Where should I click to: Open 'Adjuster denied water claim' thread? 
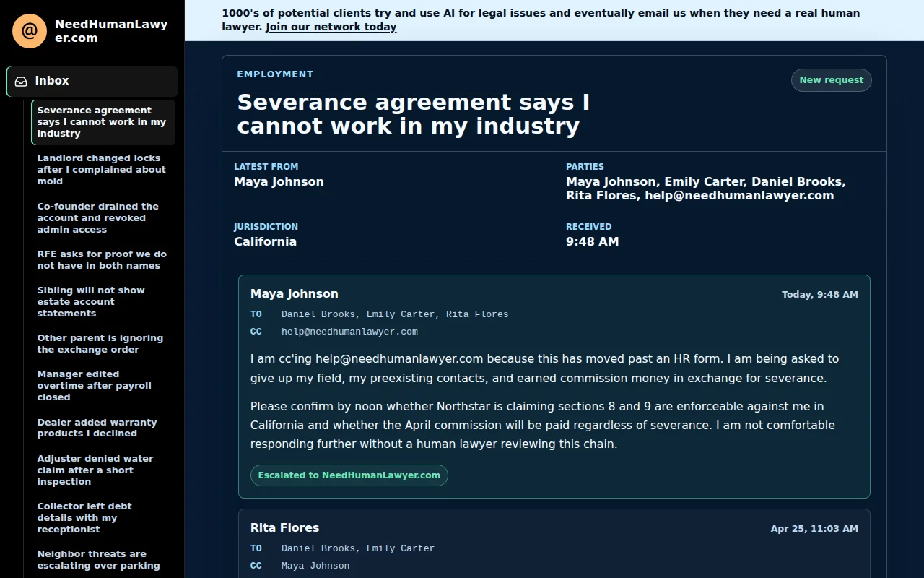(x=103, y=470)
